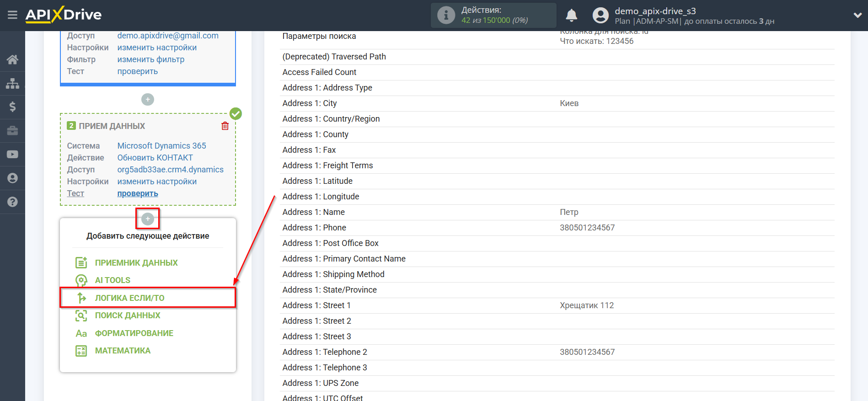Viewport: 868px width, 401px height.
Task: Click plus button between data blocks
Action: (x=148, y=99)
